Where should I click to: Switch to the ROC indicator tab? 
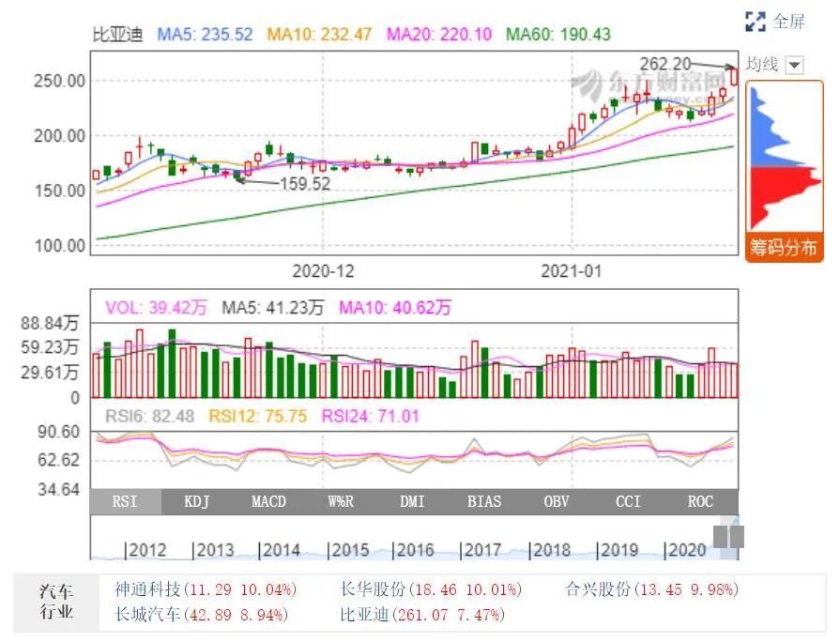[x=700, y=501]
